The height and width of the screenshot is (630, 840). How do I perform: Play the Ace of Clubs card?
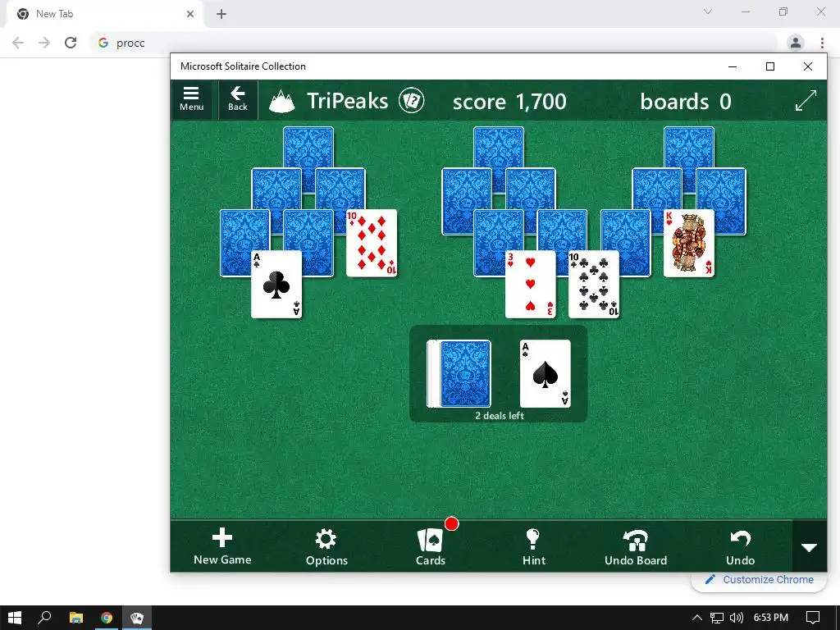[276, 285]
